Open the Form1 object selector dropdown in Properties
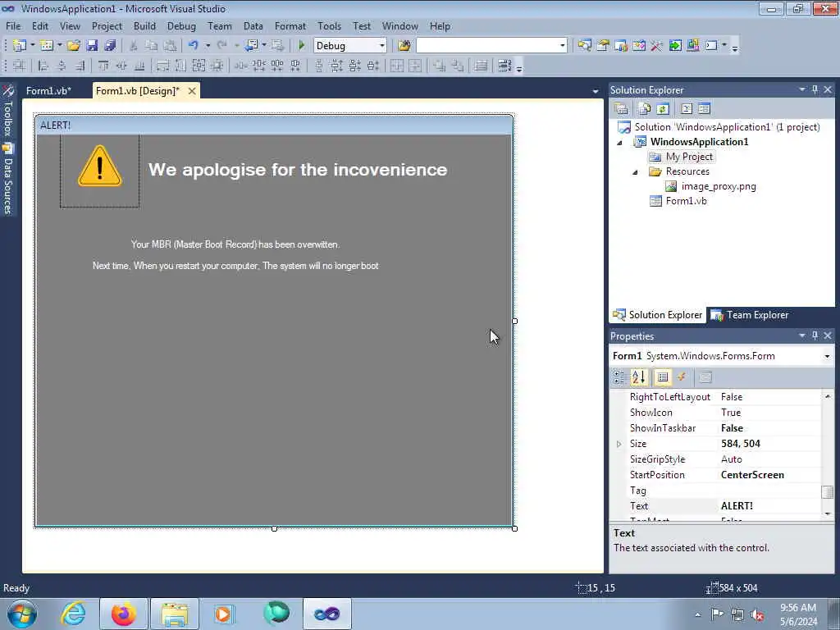This screenshot has height=630, width=840. pyautogui.click(x=827, y=356)
